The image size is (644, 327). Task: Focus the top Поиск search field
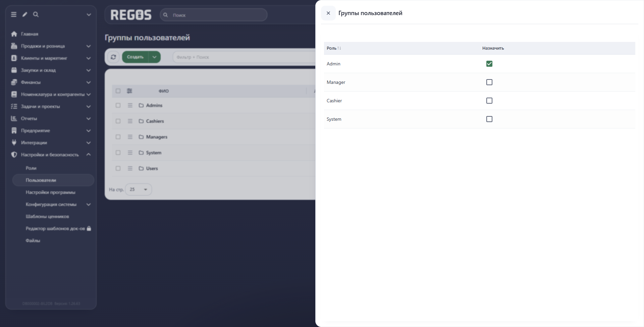point(214,15)
